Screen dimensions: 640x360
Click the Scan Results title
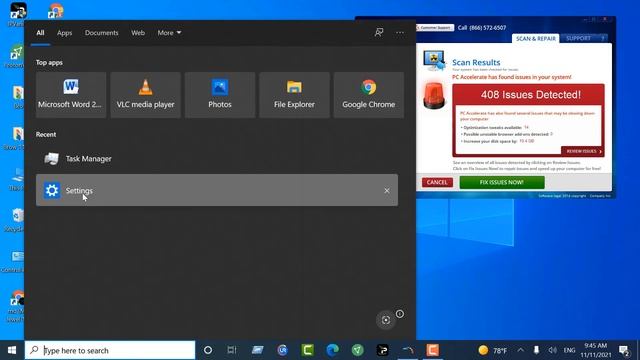[476, 62]
